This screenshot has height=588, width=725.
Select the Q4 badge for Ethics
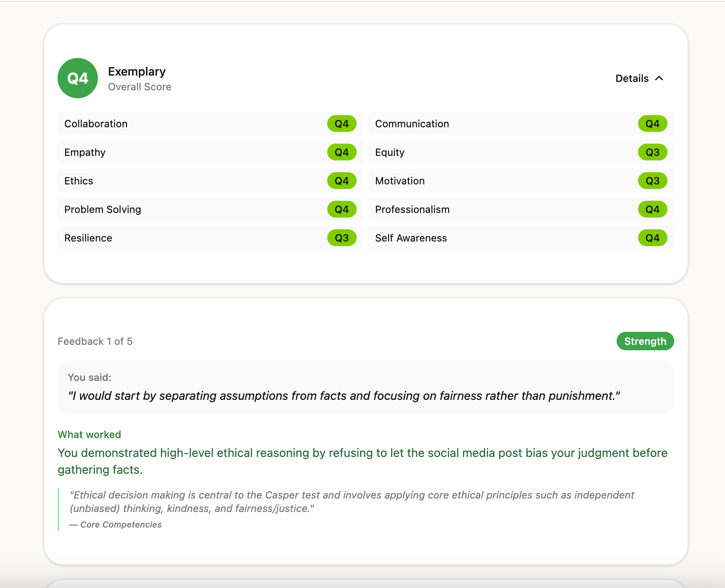pyautogui.click(x=342, y=181)
